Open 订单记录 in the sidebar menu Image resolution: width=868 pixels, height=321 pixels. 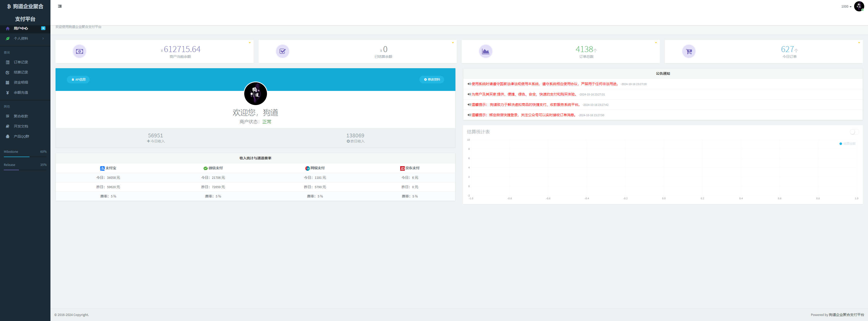[x=21, y=62]
